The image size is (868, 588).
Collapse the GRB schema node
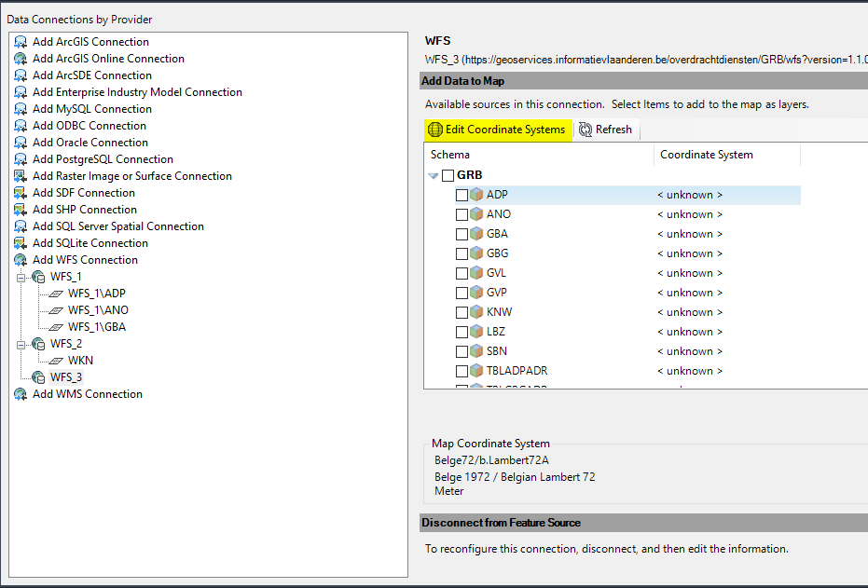coord(432,174)
